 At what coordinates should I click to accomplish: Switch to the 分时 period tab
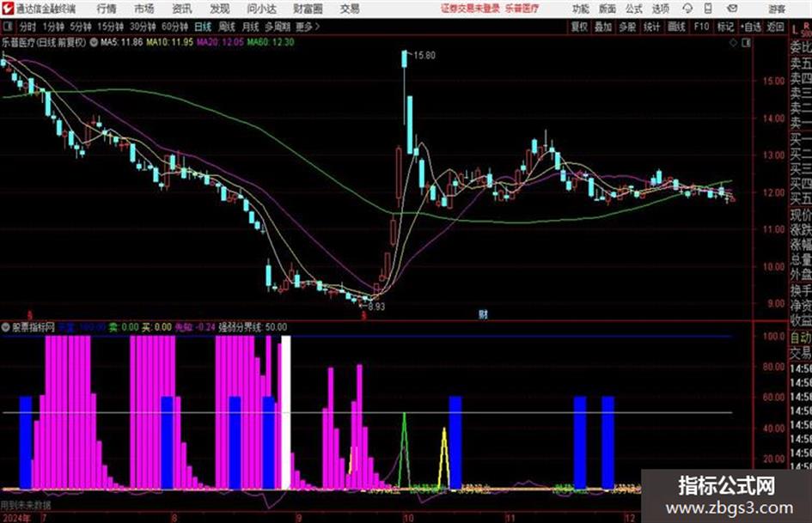click(x=27, y=27)
